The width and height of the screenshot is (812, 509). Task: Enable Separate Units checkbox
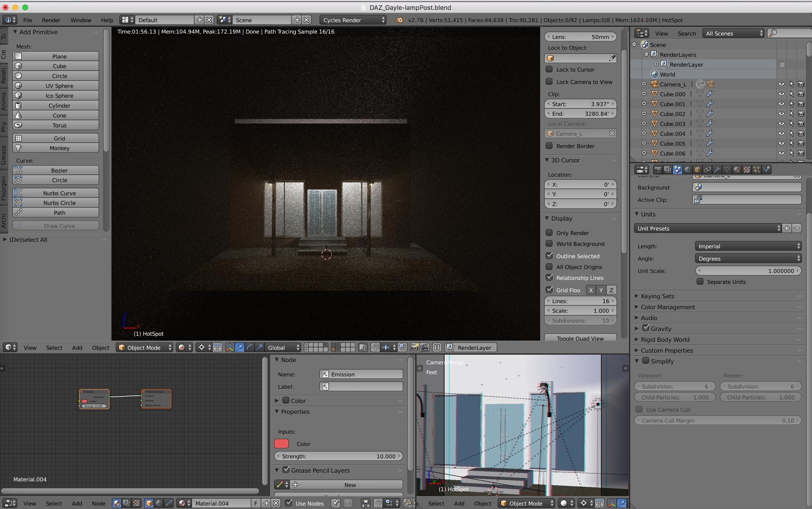click(x=700, y=281)
